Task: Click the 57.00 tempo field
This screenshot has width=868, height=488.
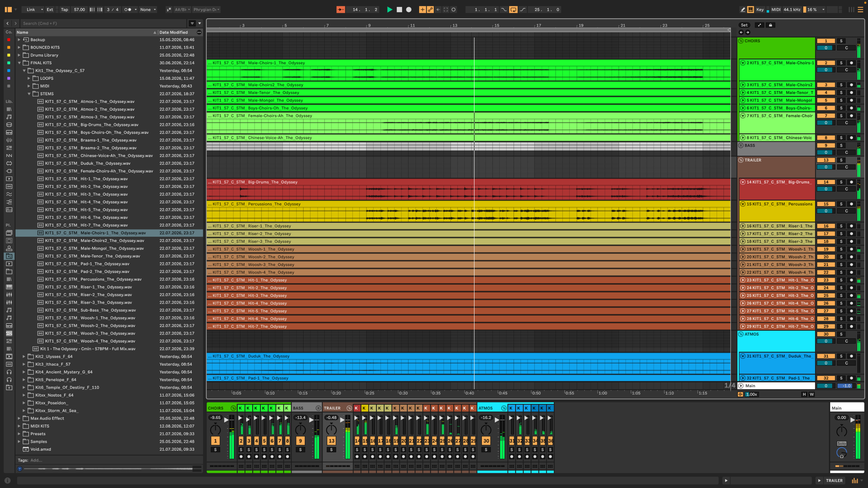Action: point(80,10)
